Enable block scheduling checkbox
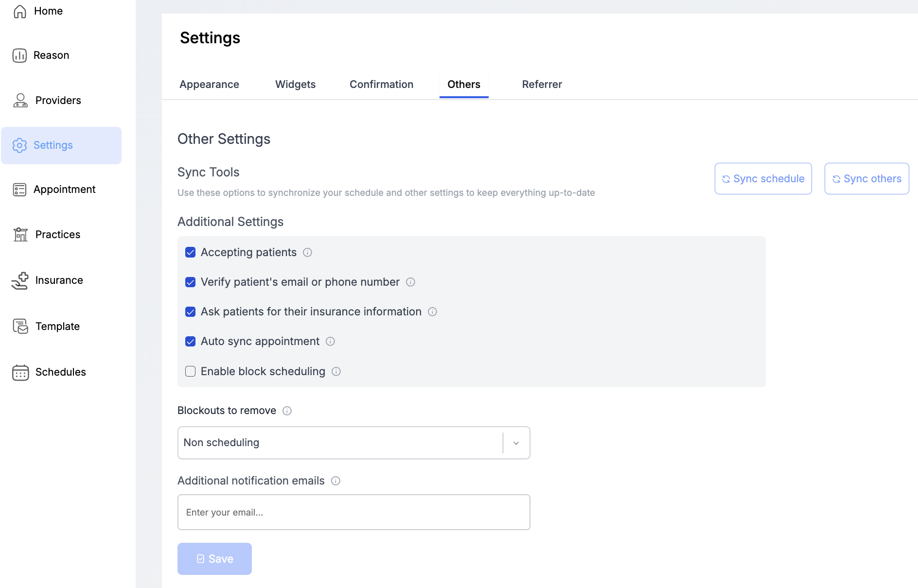This screenshot has height=588, width=918. [x=191, y=372]
